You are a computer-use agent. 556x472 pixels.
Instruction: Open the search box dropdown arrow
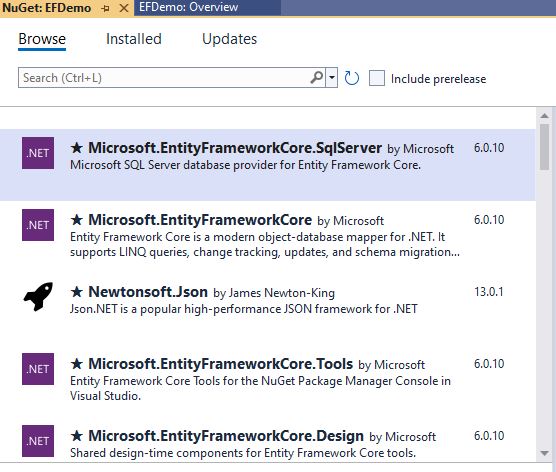pyautogui.click(x=332, y=77)
